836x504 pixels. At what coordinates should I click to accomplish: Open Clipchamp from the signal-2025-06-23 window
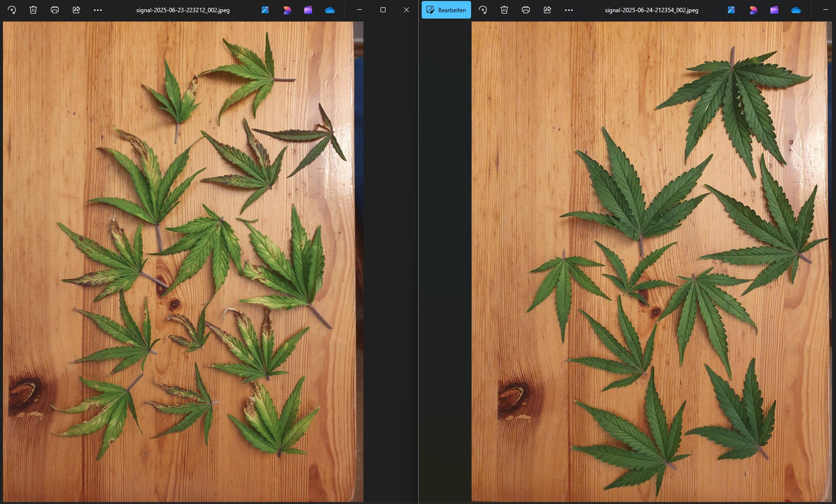pyautogui.click(x=308, y=10)
